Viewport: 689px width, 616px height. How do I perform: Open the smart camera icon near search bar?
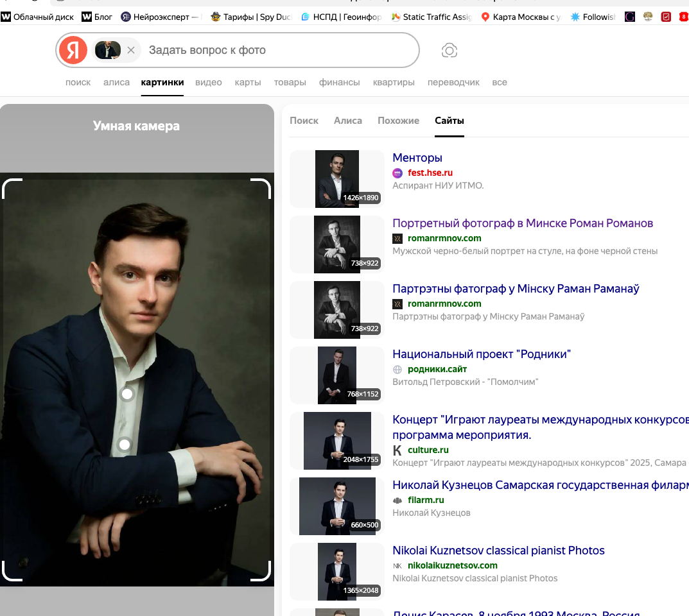pos(449,50)
